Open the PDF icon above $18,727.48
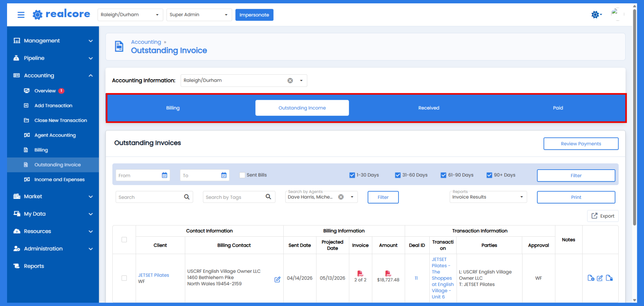Image resolution: width=644 pixels, height=306 pixels. (388, 273)
